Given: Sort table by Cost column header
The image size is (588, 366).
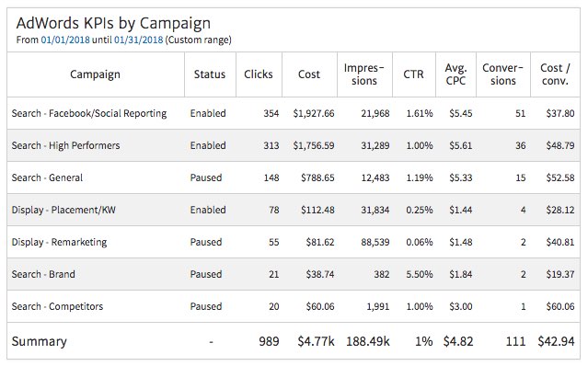Looking at the screenshot, I should coord(309,74).
